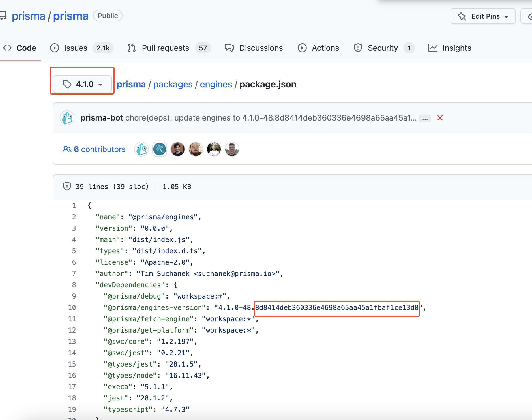Click the Pull requests branch icon

click(x=132, y=48)
